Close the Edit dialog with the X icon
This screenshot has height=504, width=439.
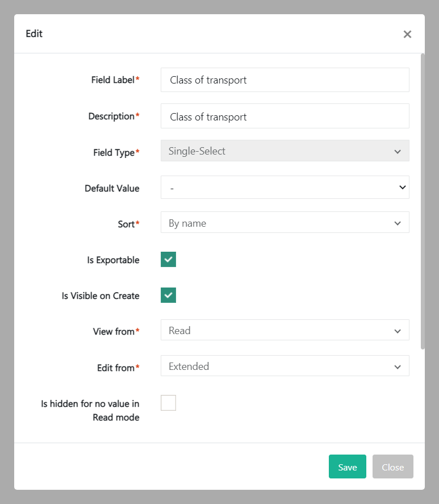407,34
